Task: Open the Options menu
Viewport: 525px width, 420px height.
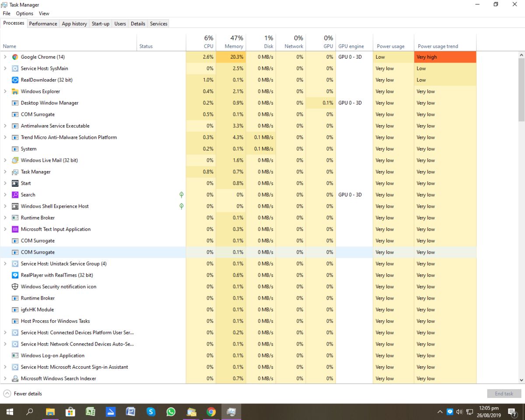Action: click(24, 14)
